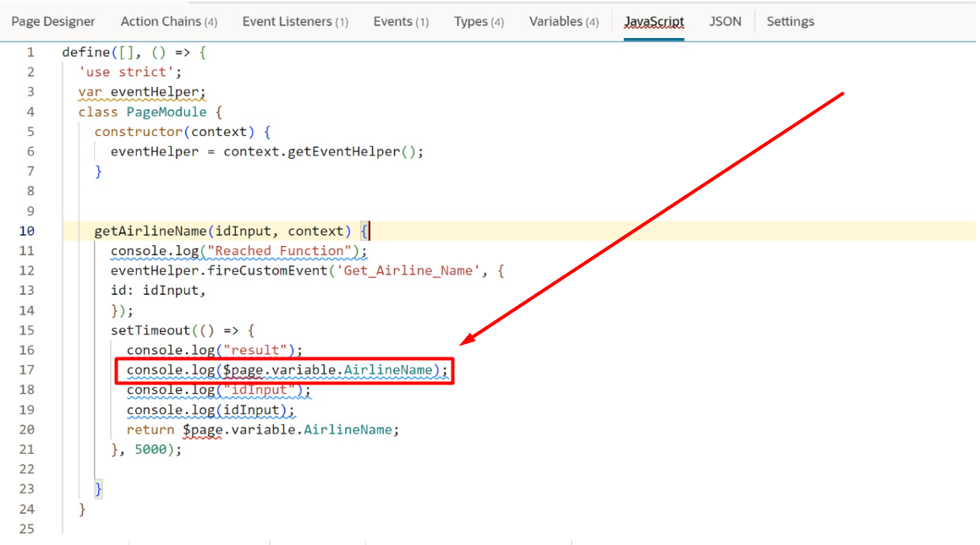Screen dimensions: 980x545
Task: Open the Action Chains tab
Action: click(169, 21)
